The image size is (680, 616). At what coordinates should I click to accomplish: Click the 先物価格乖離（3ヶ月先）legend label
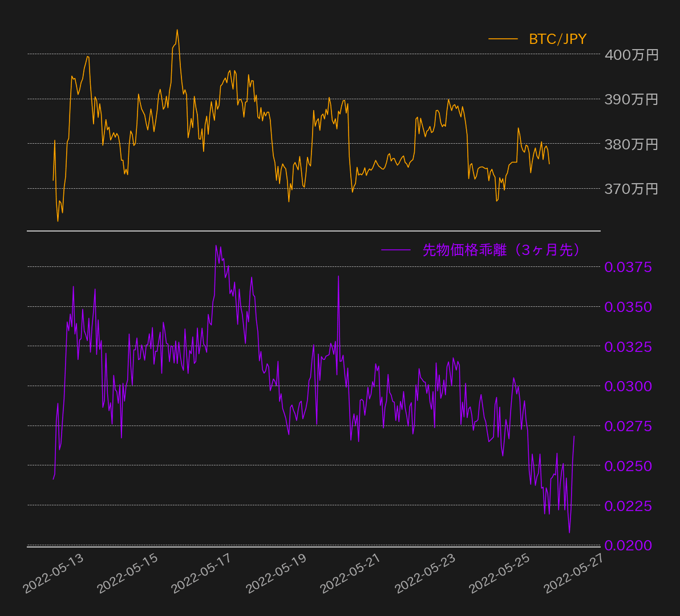pos(501,250)
